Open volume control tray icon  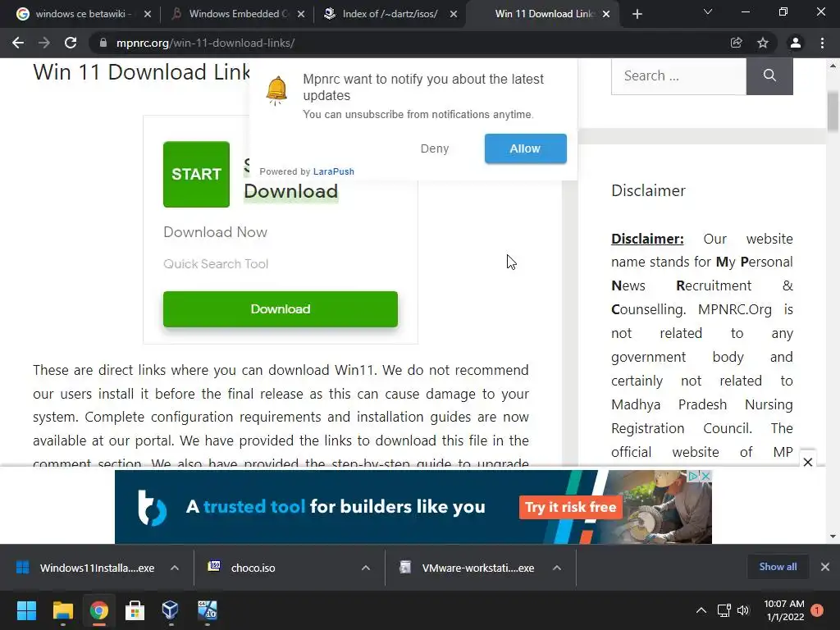pos(743,610)
